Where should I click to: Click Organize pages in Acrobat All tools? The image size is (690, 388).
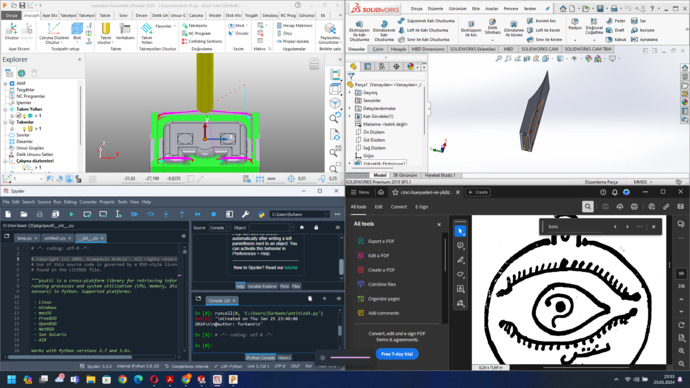tap(384, 299)
